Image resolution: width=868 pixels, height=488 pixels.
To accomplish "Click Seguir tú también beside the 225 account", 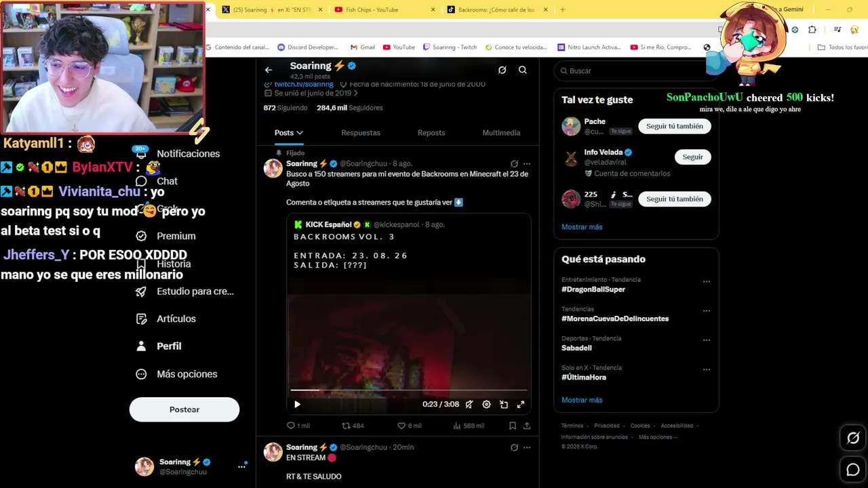I will click(x=675, y=199).
